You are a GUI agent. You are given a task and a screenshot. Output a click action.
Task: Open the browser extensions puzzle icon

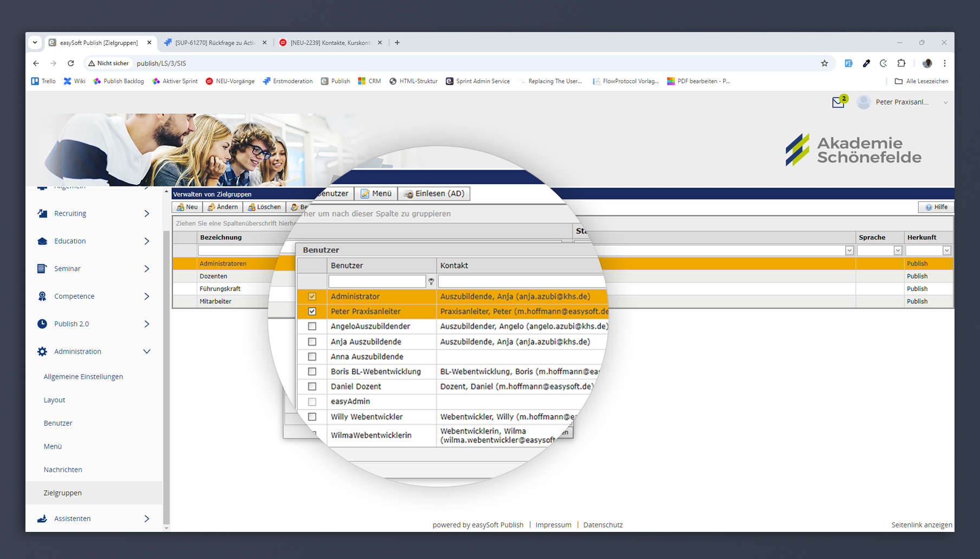[x=901, y=63]
